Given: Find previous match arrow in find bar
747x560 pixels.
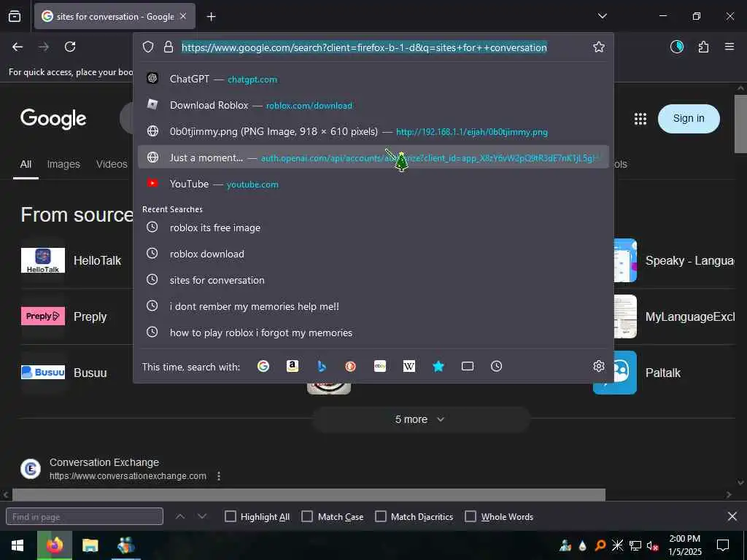Looking at the screenshot, I should point(180,516).
